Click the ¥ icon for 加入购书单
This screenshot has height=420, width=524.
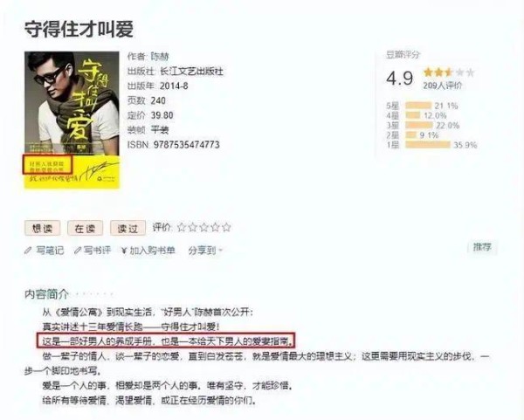(x=124, y=251)
